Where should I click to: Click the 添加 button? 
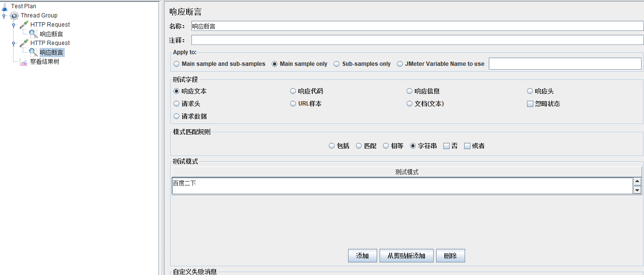363,256
